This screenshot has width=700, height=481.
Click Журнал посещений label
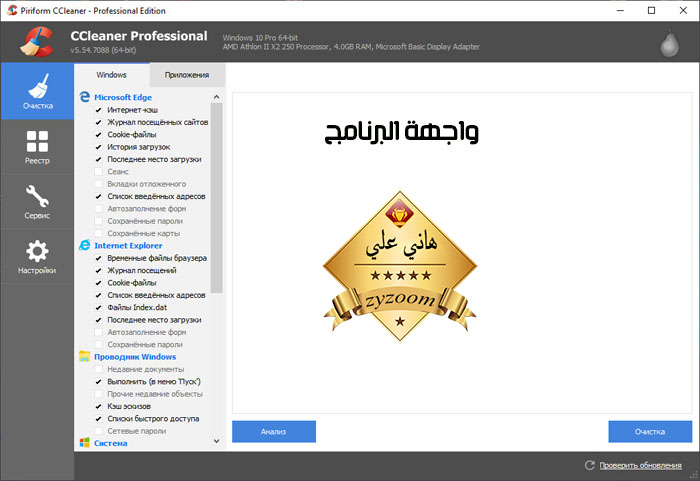coord(142,270)
